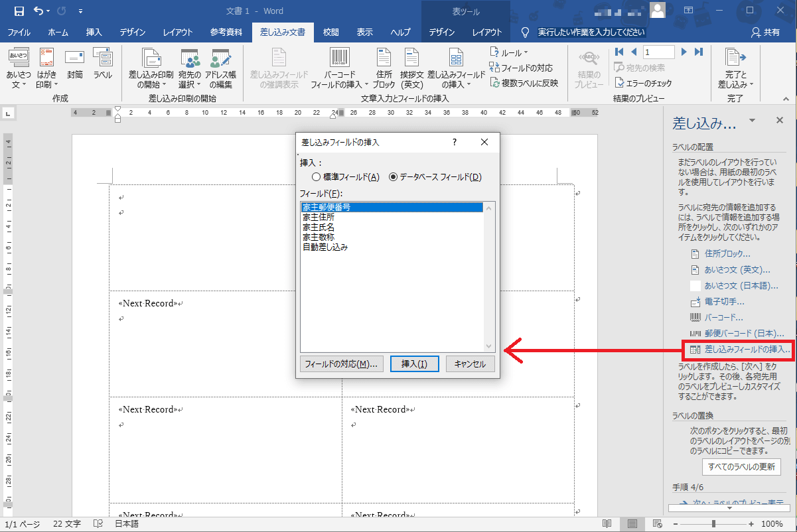Select 標準フィールド radio button
This screenshot has width=797, height=532.
click(x=316, y=177)
